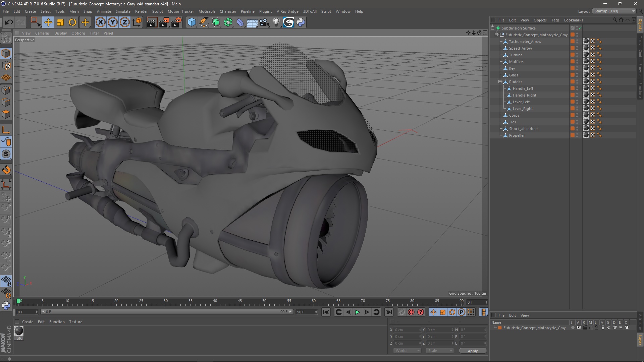Screen dimensions: 644x362
Task: Click the Spline Pen tool icon
Action: coord(204,22)
